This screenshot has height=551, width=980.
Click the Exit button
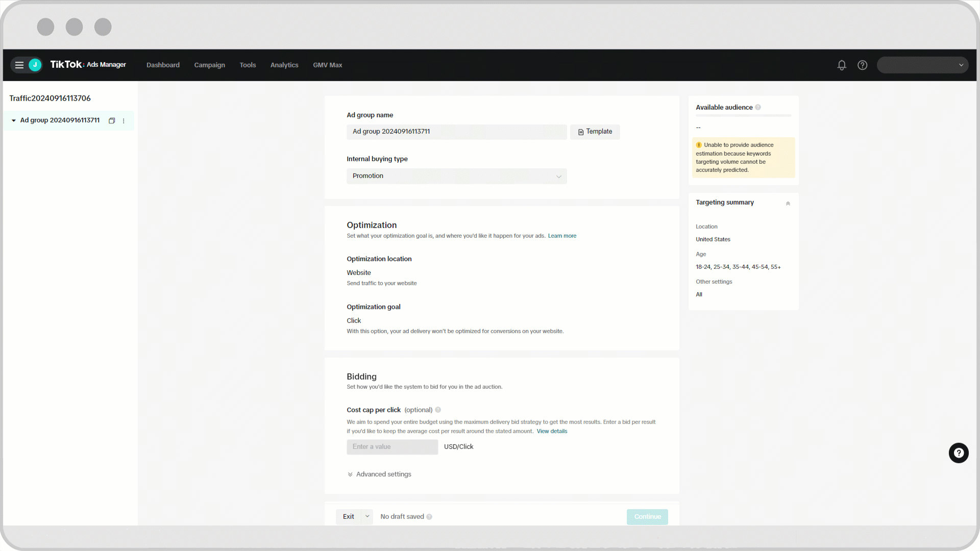click(x=349, y=516)
